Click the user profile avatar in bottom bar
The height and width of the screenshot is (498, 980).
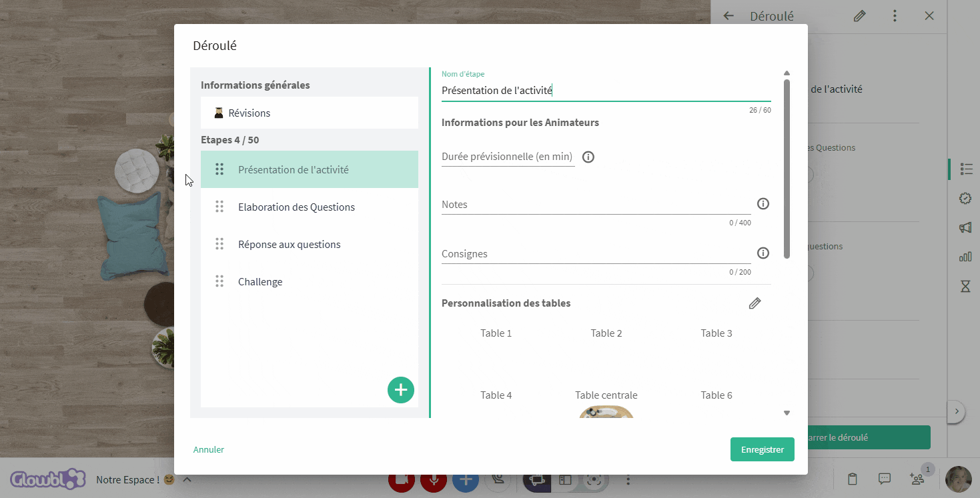pyautogui.click(x=959, y=479)
